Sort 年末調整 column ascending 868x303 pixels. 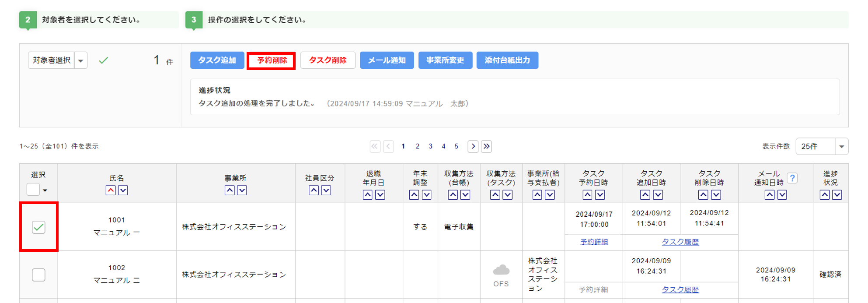[x=414, y=195]
